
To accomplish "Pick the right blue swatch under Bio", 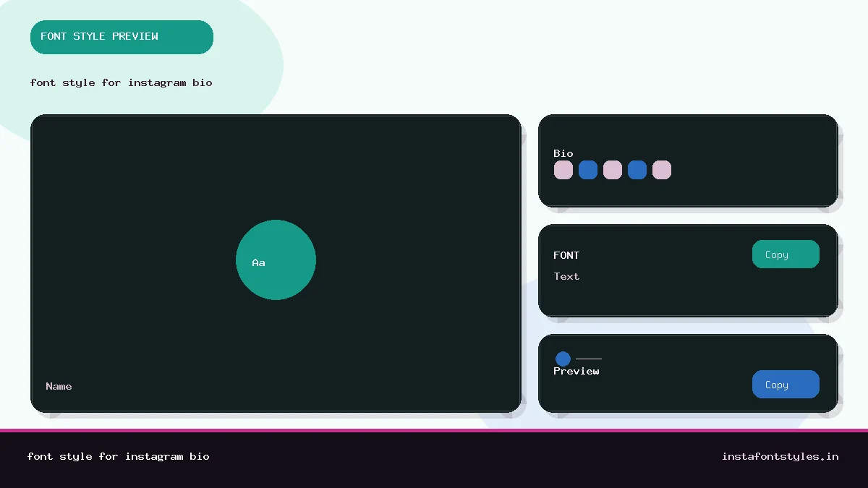I will (x=637, y=170).
